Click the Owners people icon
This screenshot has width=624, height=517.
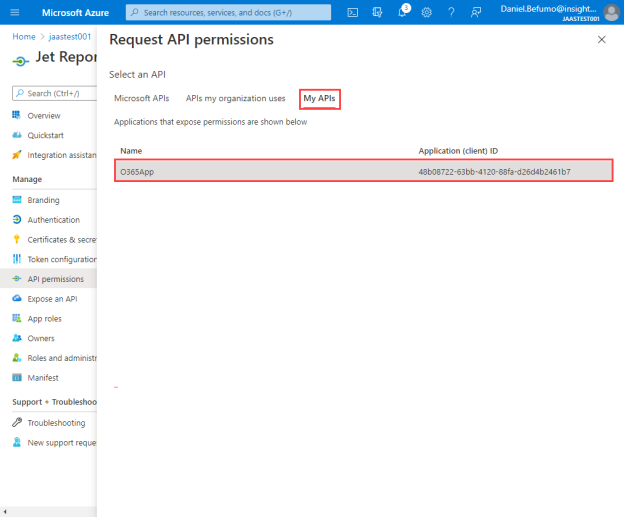click(x=17, y=338)
